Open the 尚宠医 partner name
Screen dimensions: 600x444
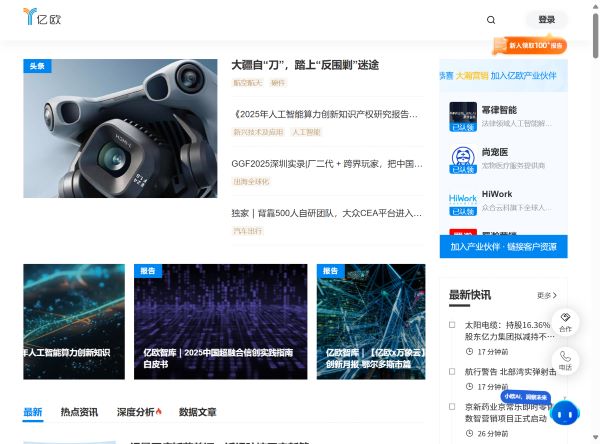pos(495,152)
